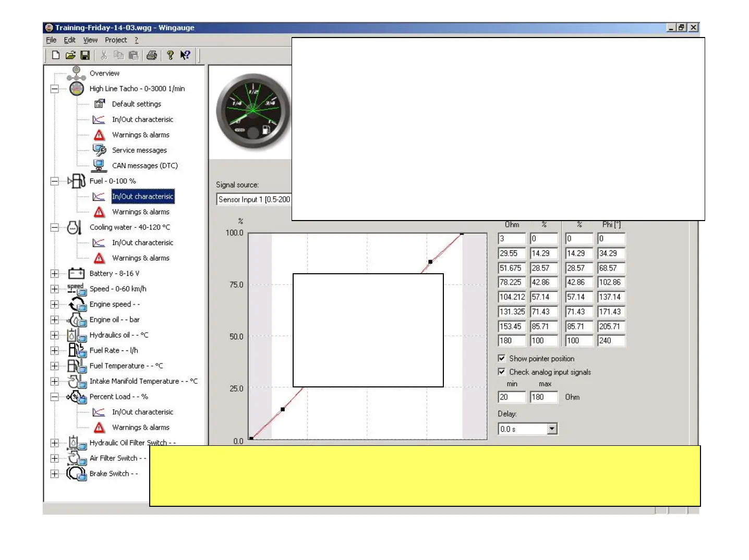Open the Edit menu

coord(70,40)
